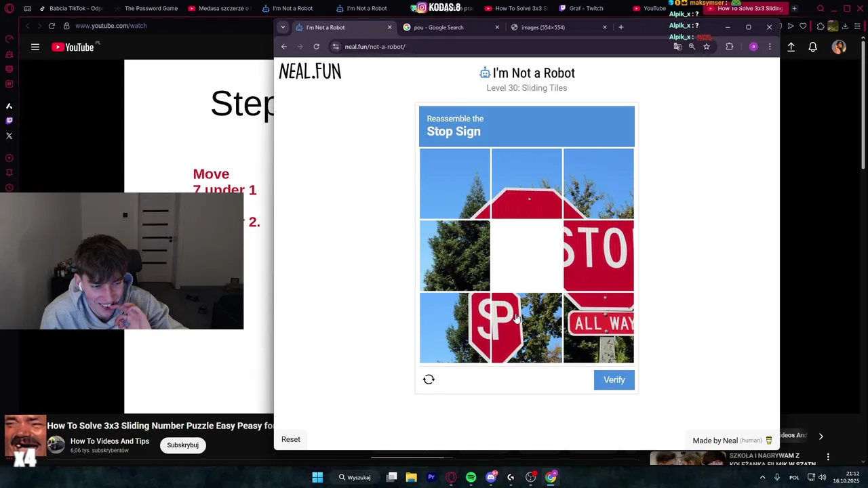Open three-dot menu on suggested video

pos(828,457)
